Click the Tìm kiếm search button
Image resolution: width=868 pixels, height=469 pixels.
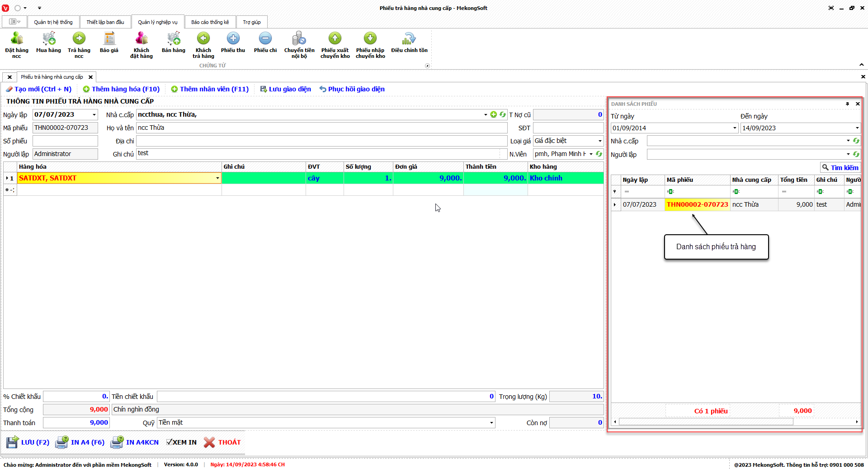click(840, 168)
